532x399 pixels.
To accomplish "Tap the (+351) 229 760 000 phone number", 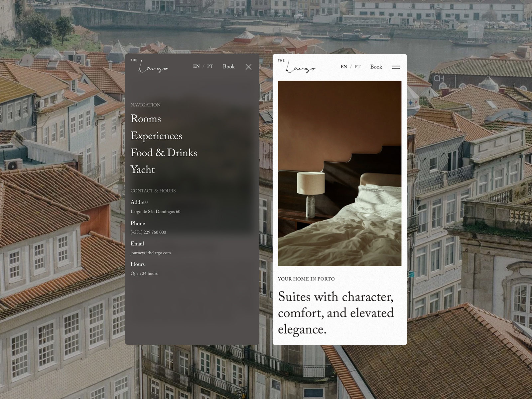I will [148, 232].
